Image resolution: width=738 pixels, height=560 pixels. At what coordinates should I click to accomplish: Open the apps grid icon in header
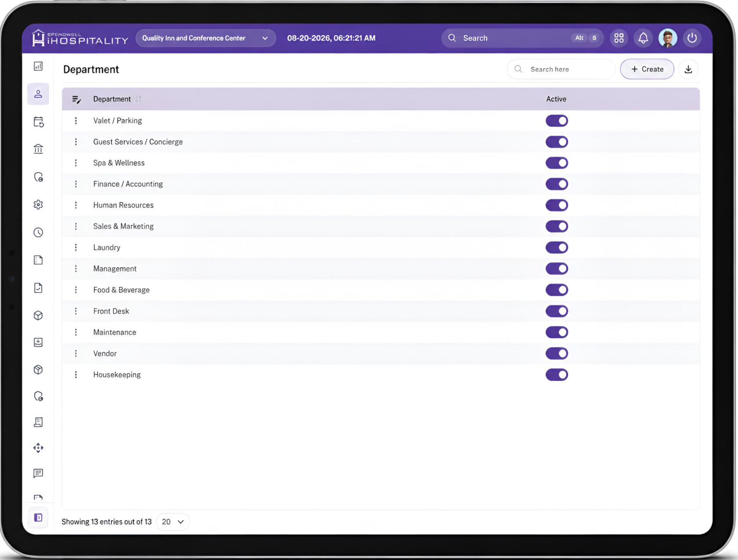pos(619,38)
